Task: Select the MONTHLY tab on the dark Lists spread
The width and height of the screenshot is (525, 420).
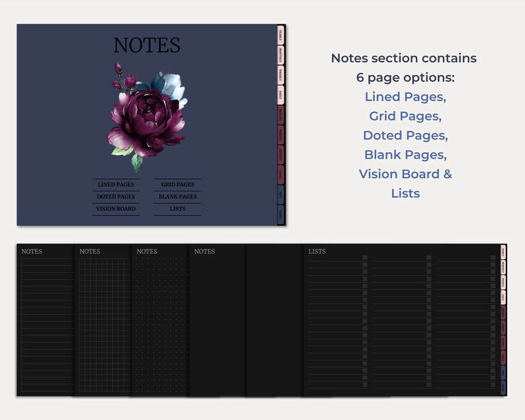Action: [503, 267]
